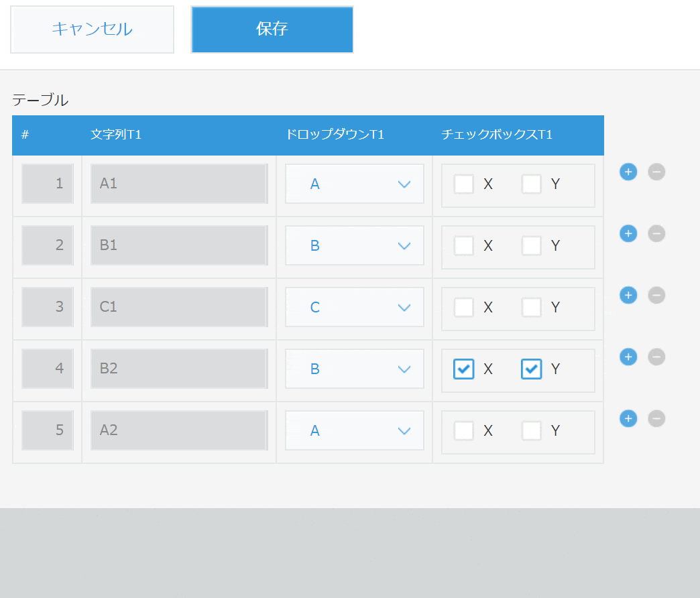The height and width of the screenshot is (598, 700).
Task: Insert a row below row A2
Action: pos(628,418)
